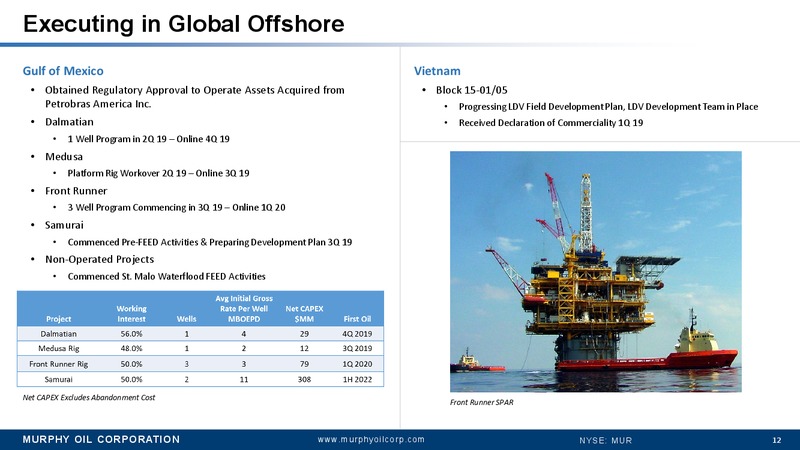Click the 'Samurai' bullet heading

(64, 225)
